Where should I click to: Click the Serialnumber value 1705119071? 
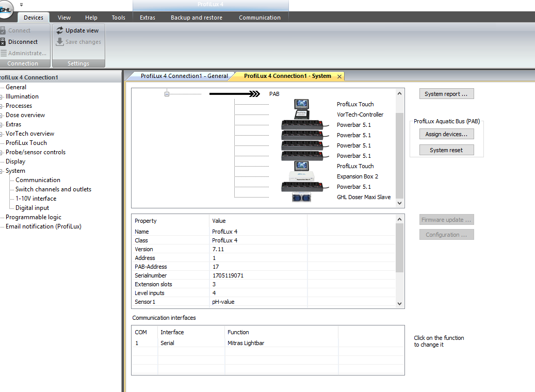point(228,275)
